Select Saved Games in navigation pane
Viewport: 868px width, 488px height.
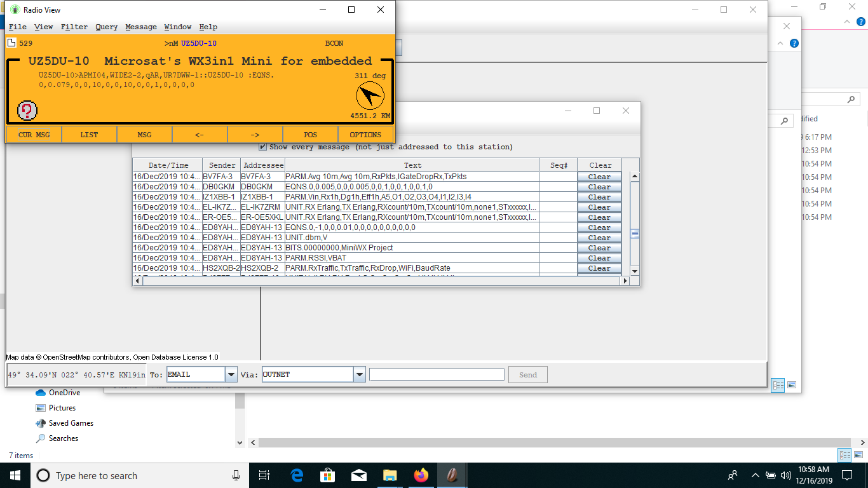pos(64,423)
